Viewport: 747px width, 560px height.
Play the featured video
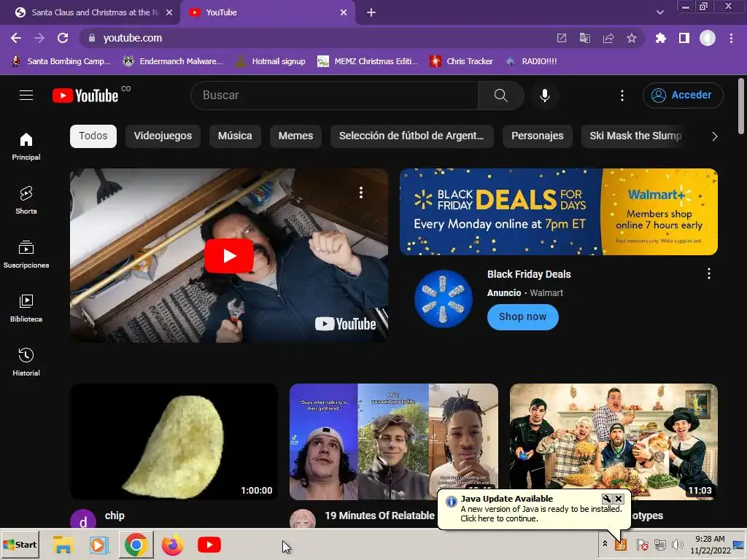tap(229, 256)
